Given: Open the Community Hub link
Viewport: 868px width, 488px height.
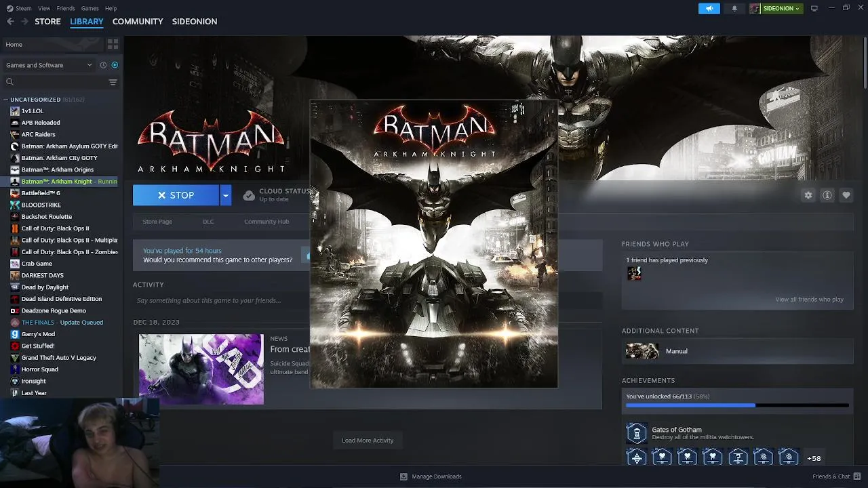Looking at the screenshot, I should point(267,222).
